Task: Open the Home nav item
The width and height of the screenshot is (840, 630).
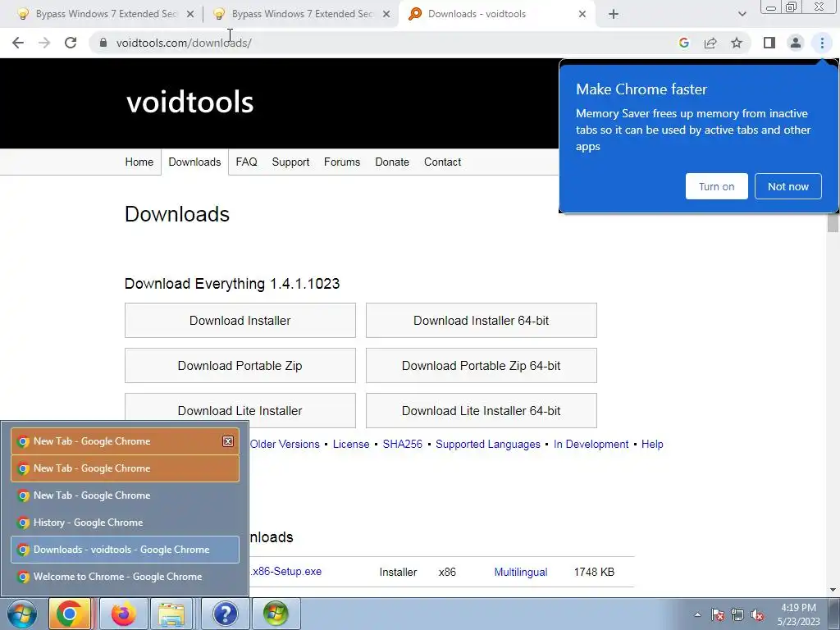Action: (x=139, y=162)
